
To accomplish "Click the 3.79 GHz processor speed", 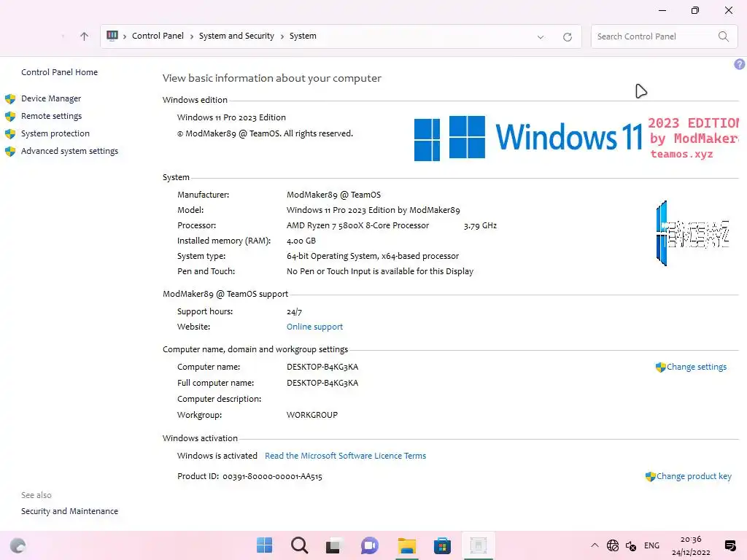I will [x=480, y=226].
